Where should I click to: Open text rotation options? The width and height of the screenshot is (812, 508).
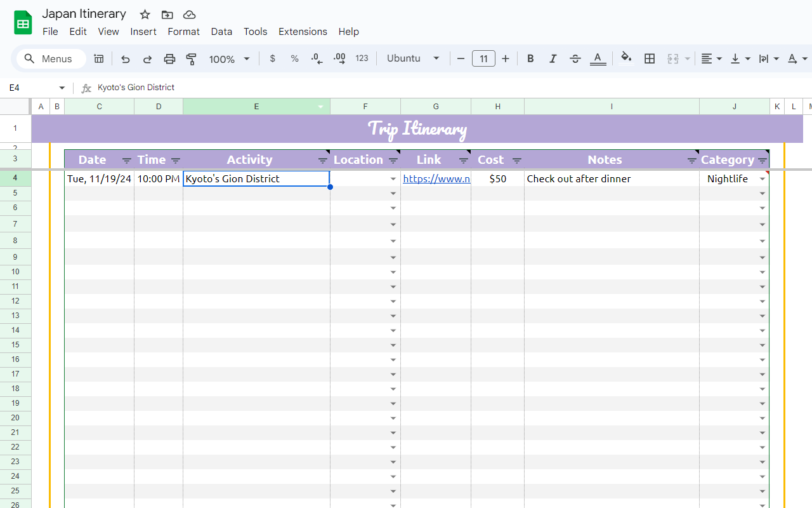(x=797, y=58)
